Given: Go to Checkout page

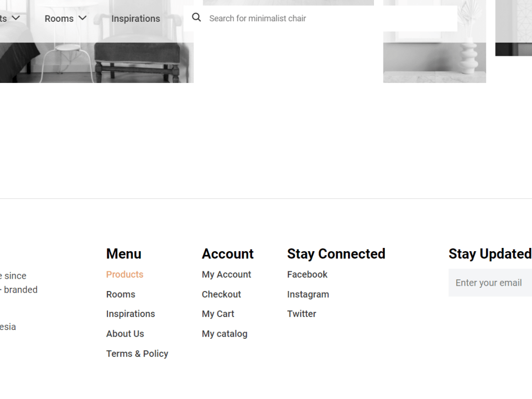Looking at the screenshot, I should (221, 295).
